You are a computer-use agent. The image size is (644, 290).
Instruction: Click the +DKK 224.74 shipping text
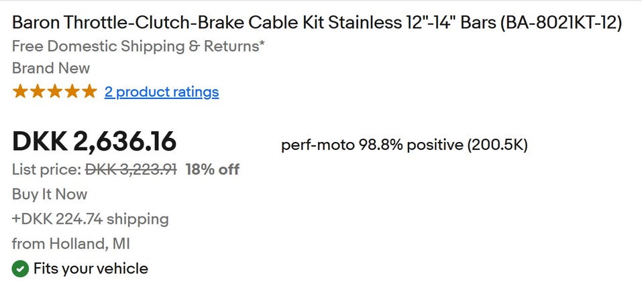[91, 219]
